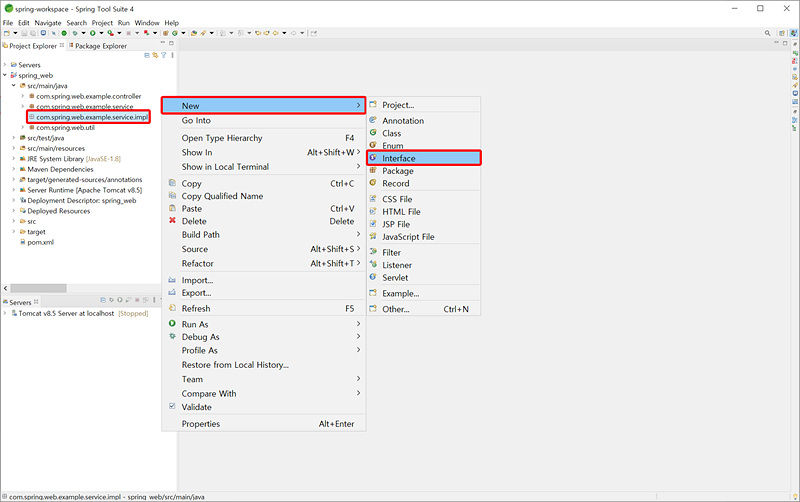Click the Servlet icon in submenu
This screenshot has height=502, width=800.
tap(373, 277)
